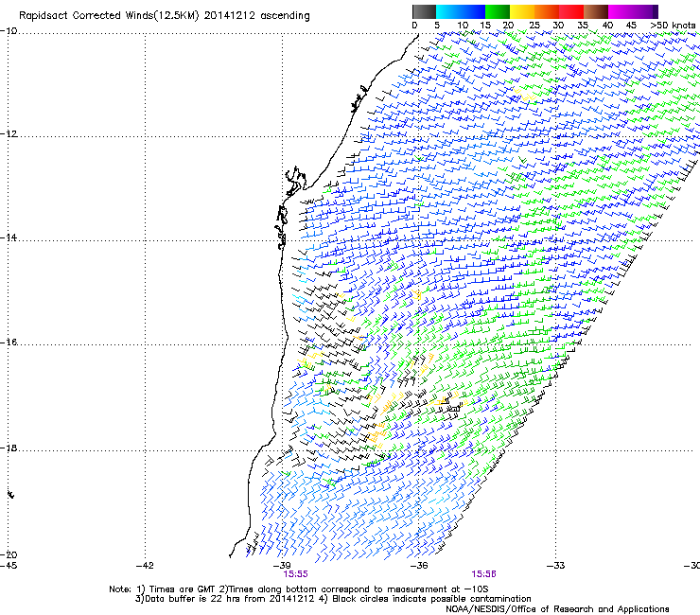The height and width of the screenshot is (615, 700).
Task: Click the latitude label -12
Action: [9, 134]
